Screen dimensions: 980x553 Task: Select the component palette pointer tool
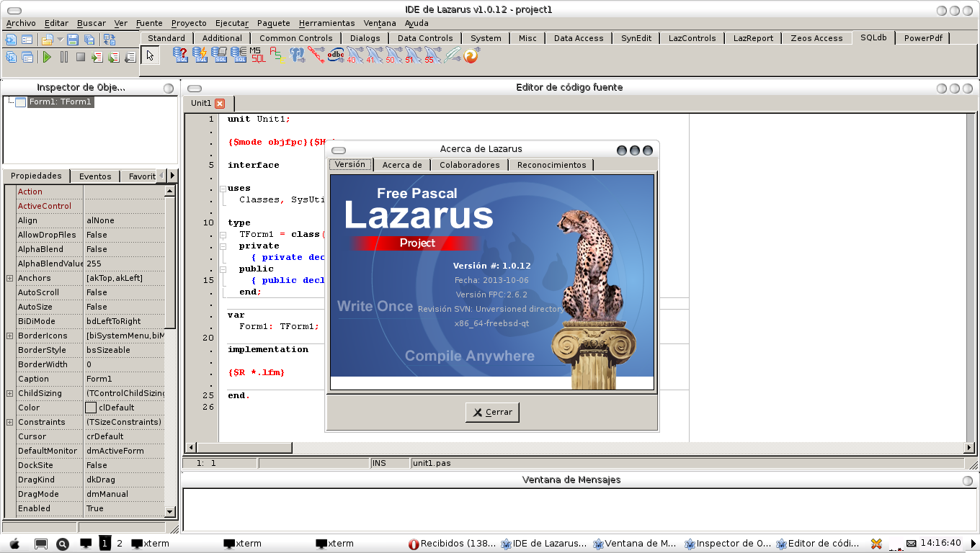point(151,55)
